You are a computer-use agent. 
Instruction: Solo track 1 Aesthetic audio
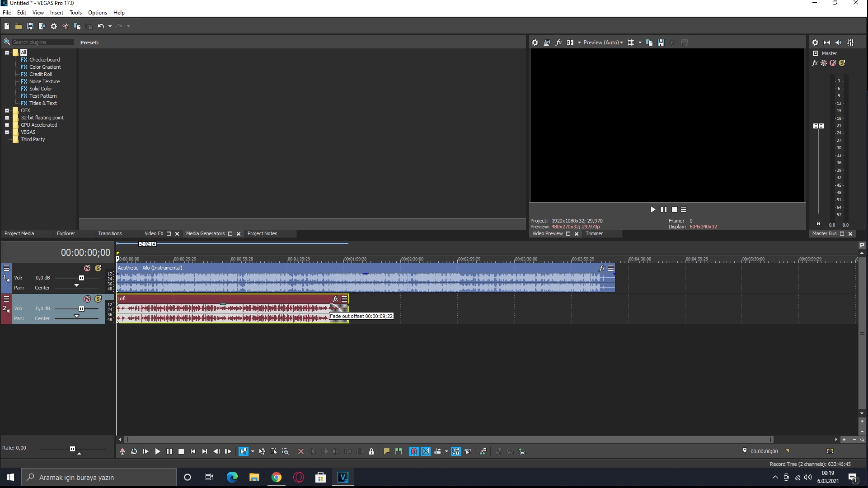98,268
